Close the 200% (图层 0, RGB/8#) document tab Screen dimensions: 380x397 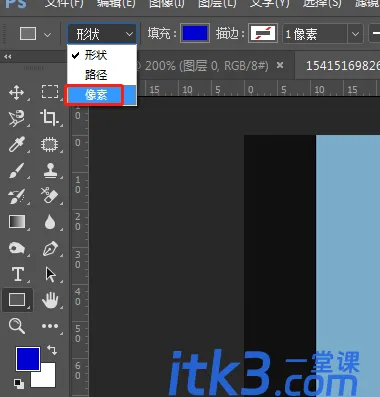(x=280, y=65)
